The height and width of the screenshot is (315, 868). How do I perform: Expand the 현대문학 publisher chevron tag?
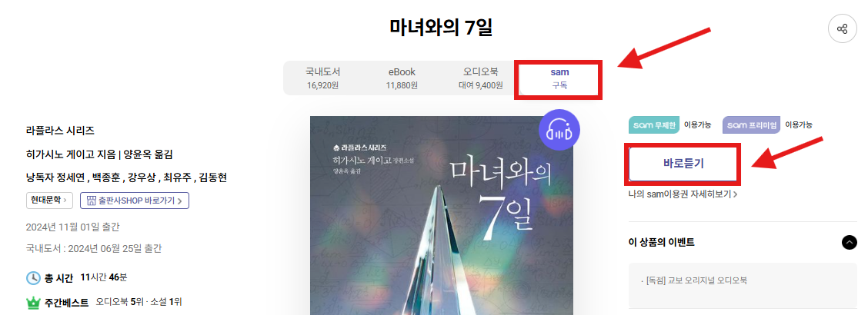[x=49, y=200]
